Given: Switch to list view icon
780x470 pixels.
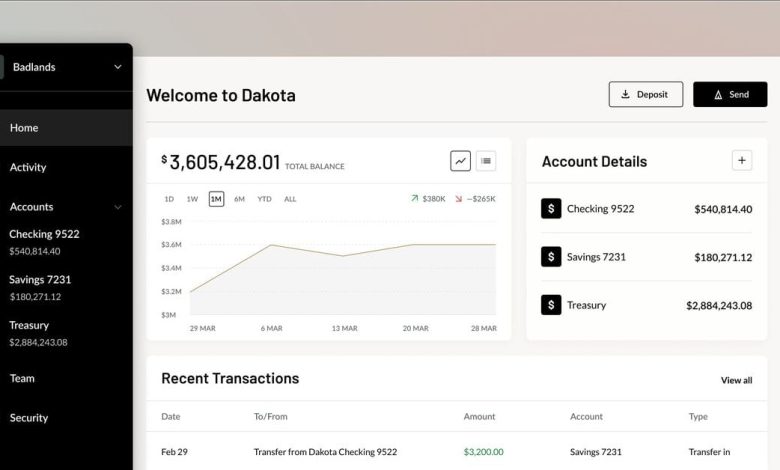Looking at the screenshot, I should click(486, 161).
